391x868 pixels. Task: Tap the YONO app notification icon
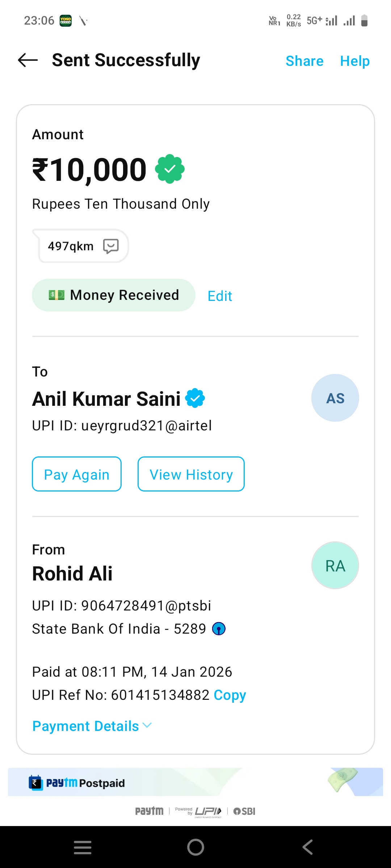[x=66, y=21]
